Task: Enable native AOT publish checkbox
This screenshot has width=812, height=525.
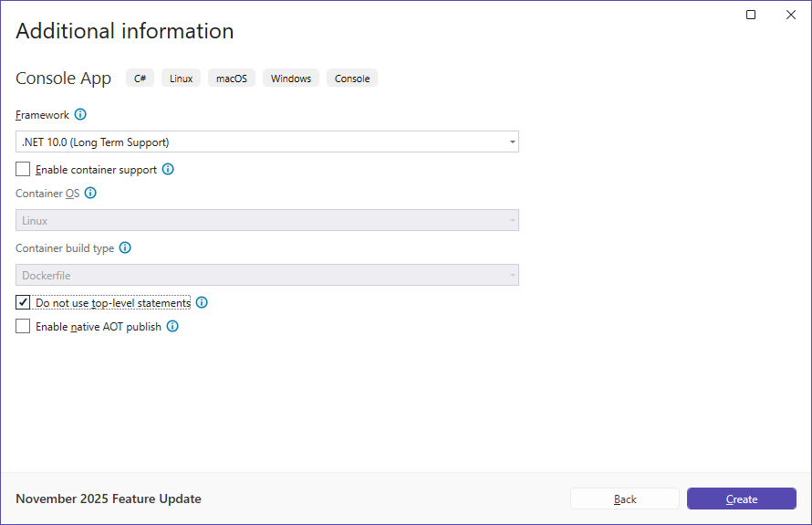Action: click(x=23, y=327)
